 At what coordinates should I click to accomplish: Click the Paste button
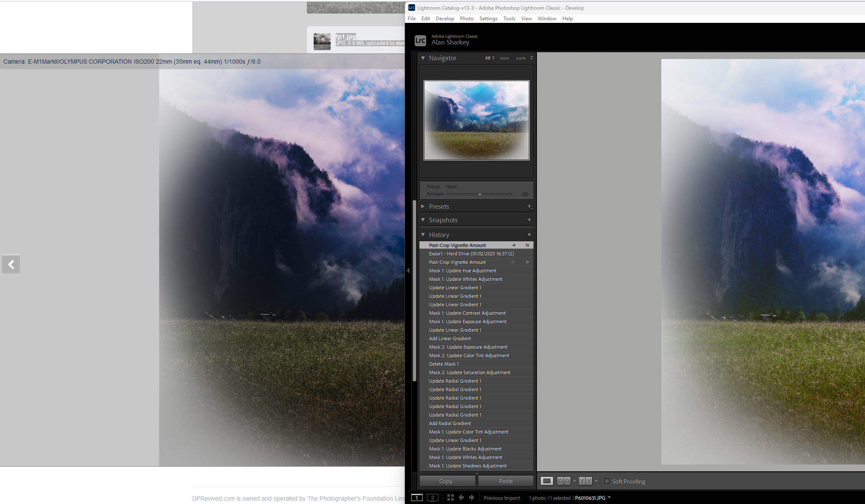click(x=506, y=481)
